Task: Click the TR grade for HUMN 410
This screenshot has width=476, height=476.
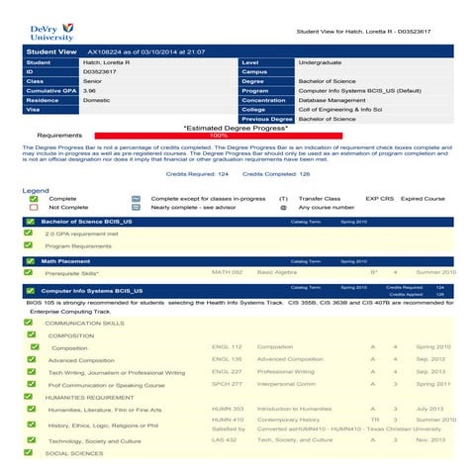Action: point(375,420)
